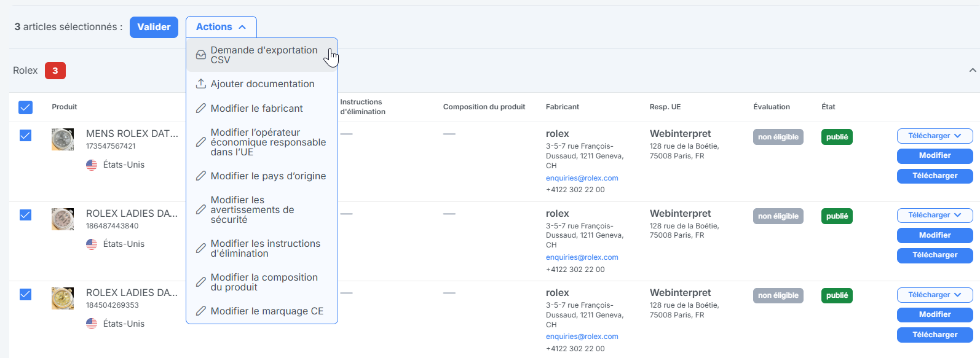The height and width of the screenshot is (358, 980).
Task: Open enquiries@rolex.com link in the second row
Action: pyautogui.click(x=582, y=257)
